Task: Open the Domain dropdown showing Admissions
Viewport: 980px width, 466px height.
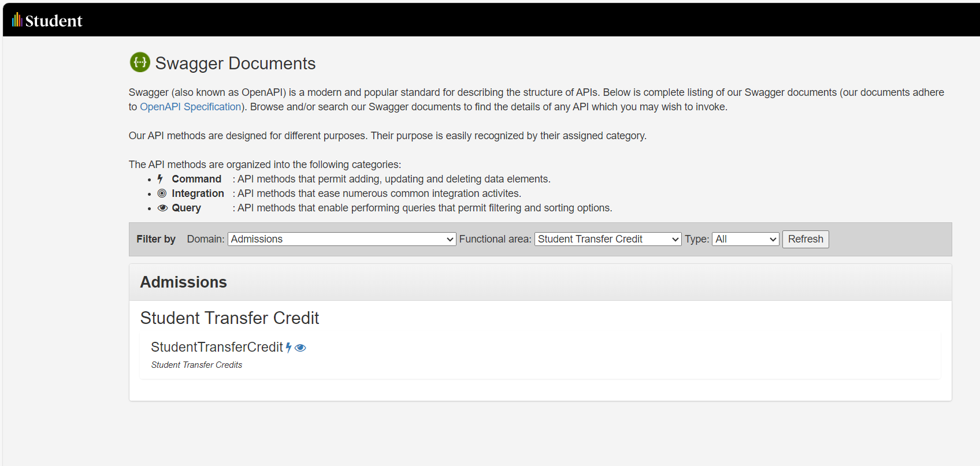Action: point(342,239)
